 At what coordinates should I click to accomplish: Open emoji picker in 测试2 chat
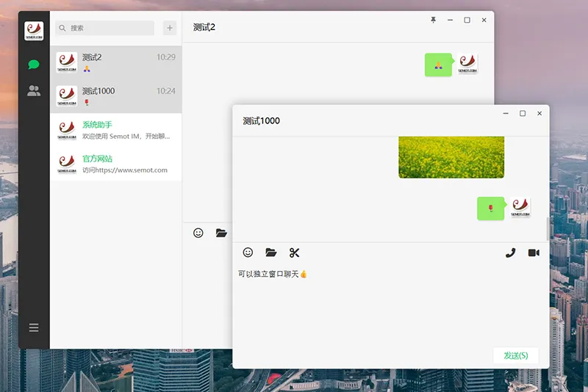(198, 233)
